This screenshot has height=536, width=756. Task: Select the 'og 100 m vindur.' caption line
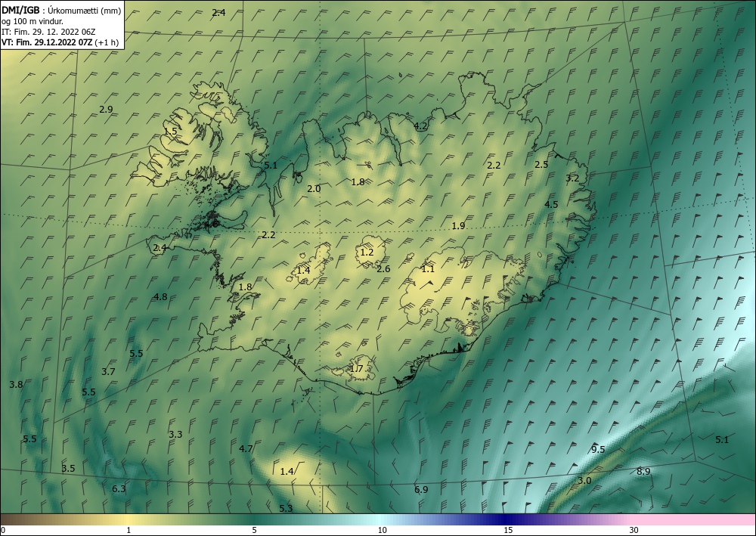click(x=33, y=21)
